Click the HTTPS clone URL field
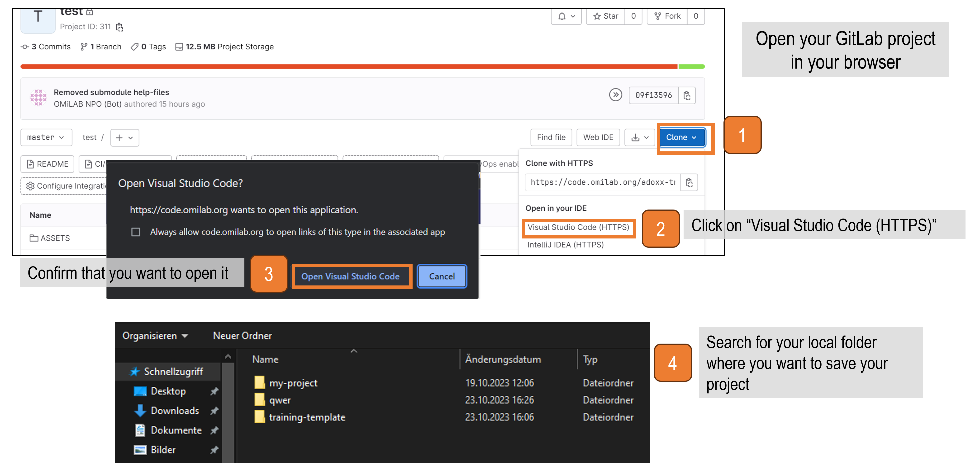 [603, 182]
